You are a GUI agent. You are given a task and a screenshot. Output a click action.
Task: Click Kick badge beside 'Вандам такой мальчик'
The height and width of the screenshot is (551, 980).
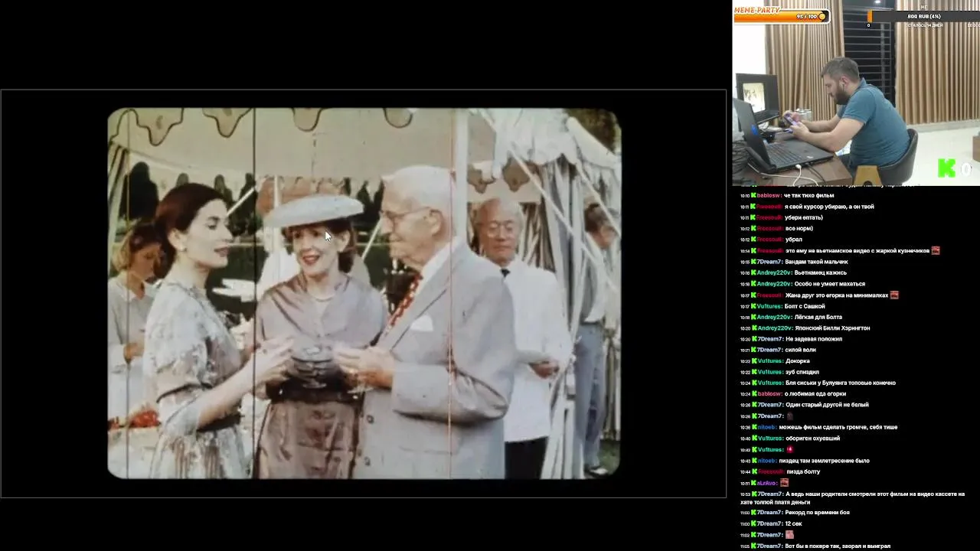tap(753, 262)
